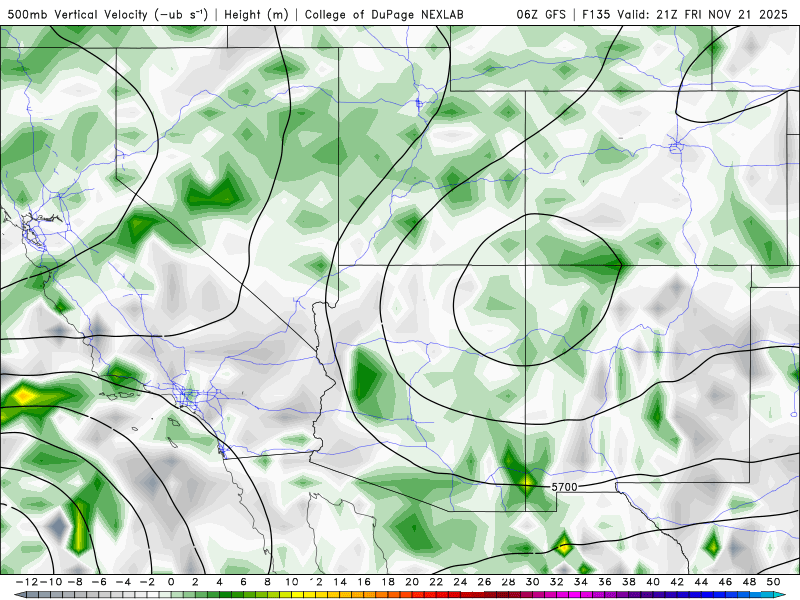The image size is (800, 600).
Task: Click the "30" value on the color scale
Action: (533, 582)
